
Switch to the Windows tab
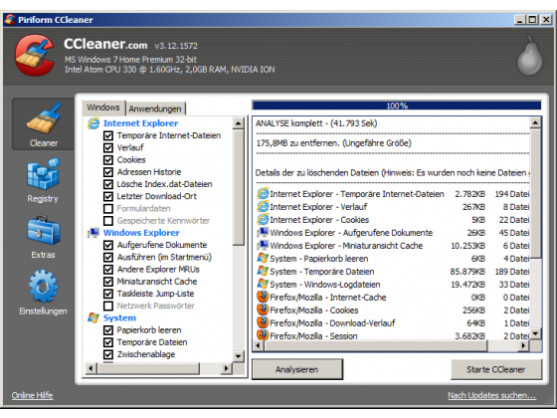(x=103, y=108)
